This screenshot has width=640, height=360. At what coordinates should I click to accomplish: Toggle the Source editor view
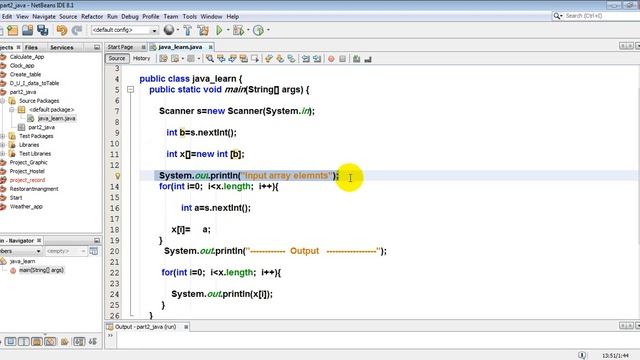point(117,58)
